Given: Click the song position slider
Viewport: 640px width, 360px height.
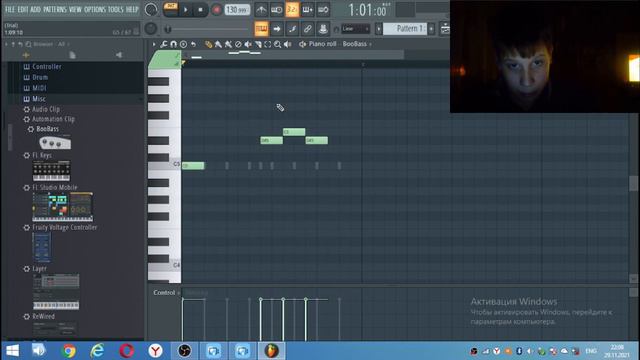Looking at the screenshot, I should 207,29.
